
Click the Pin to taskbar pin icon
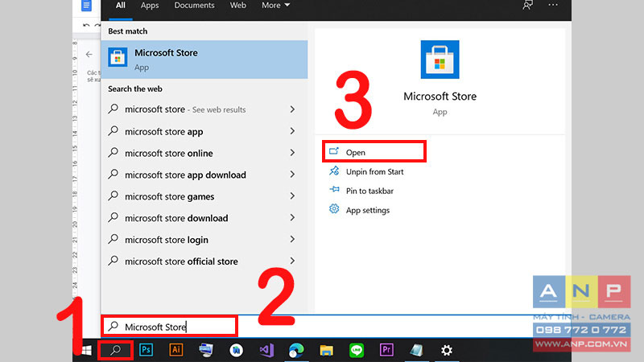pos(334,190)
